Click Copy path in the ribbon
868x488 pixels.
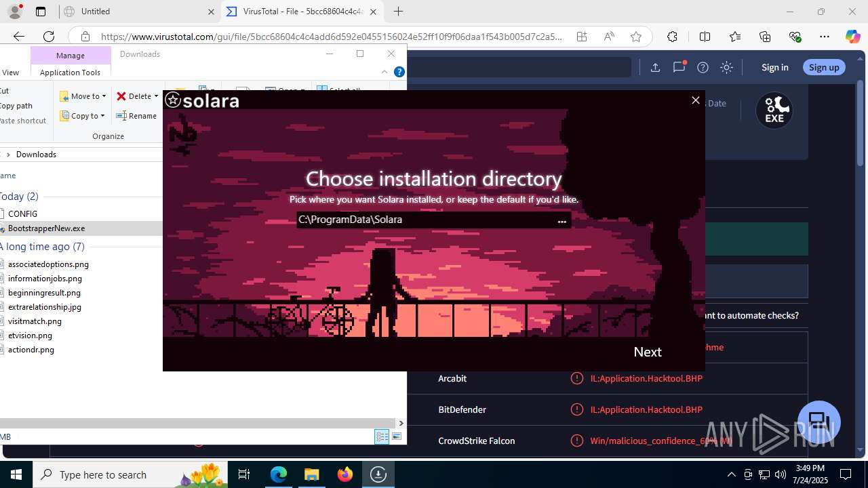pyautogui.click(x=16, y=106)
